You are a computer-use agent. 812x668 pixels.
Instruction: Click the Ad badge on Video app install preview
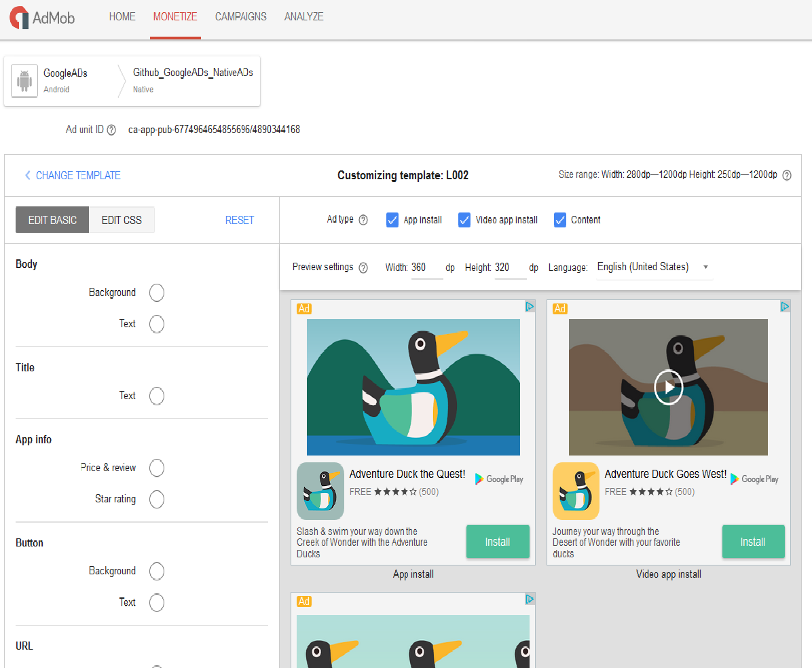(560, 309)
